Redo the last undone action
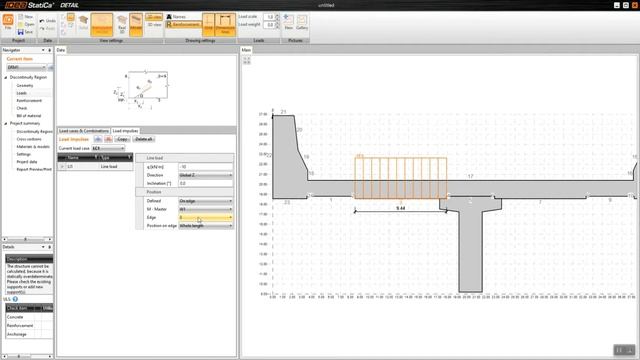This screenshot has width=640, height=360. (x=47, y=29)
